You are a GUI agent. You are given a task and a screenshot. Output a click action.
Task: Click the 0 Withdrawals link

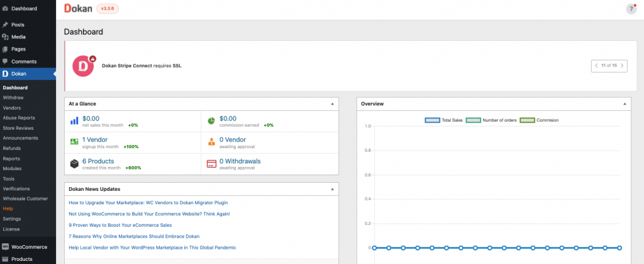pos(240,161)
